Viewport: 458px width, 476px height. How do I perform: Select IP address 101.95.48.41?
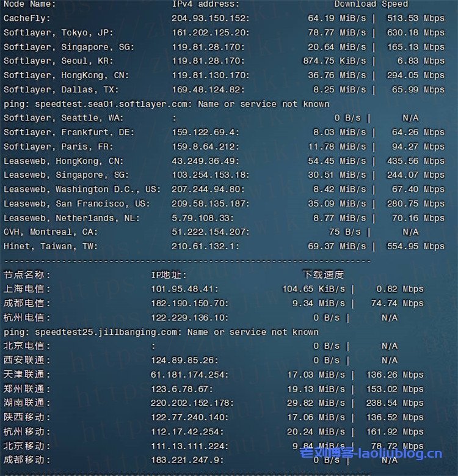pos(184,289)
